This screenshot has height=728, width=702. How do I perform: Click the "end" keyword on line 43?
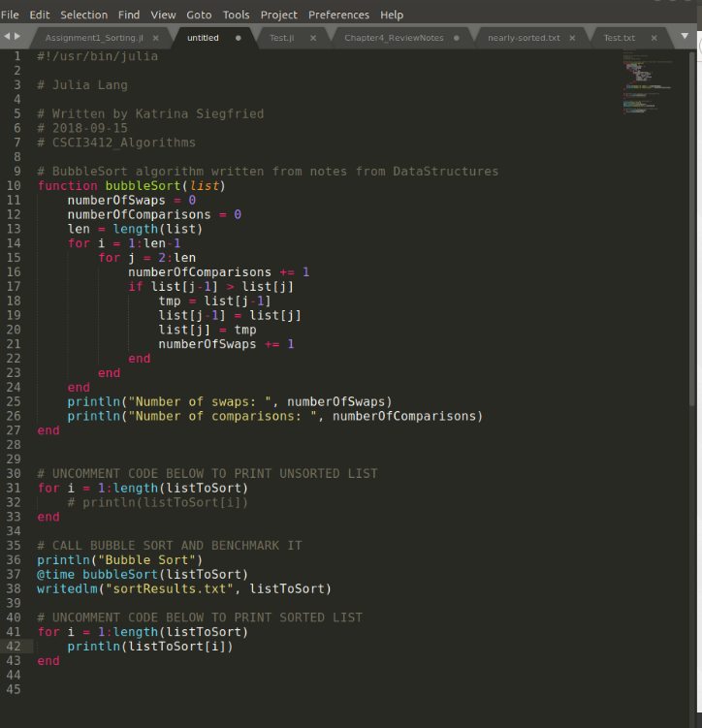pos(48,661)
